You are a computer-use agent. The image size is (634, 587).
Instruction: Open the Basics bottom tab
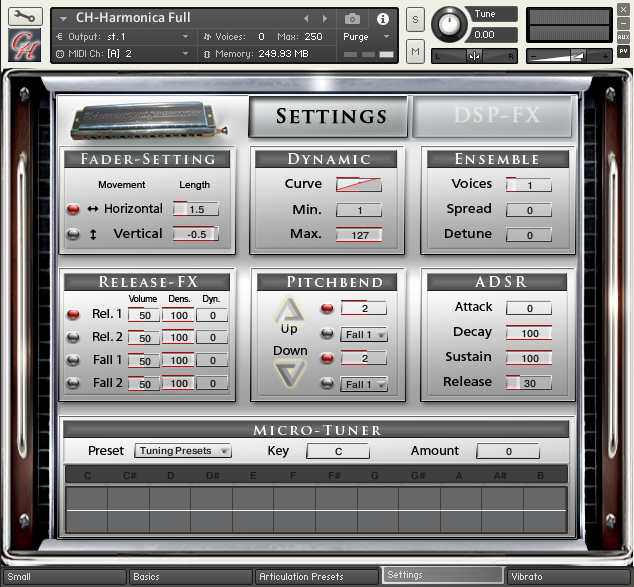coord(190,576)
